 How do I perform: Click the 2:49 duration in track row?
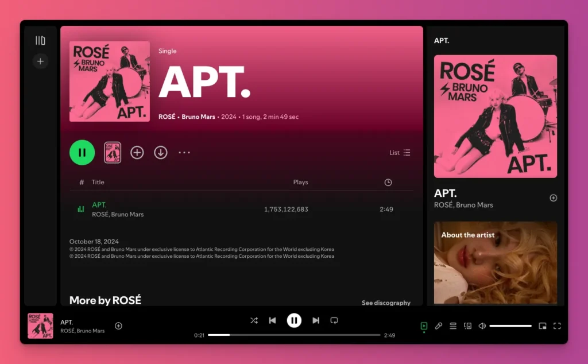[x=386, y=209]
